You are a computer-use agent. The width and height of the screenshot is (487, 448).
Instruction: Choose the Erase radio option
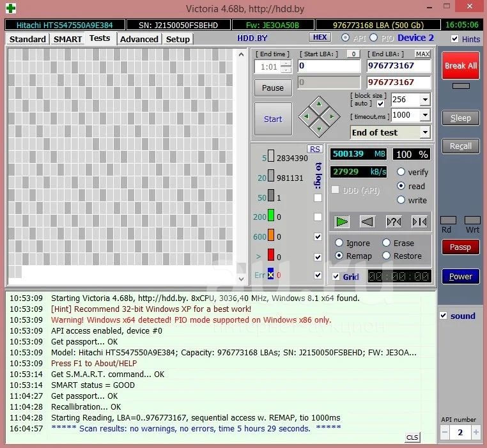(386, 243)
